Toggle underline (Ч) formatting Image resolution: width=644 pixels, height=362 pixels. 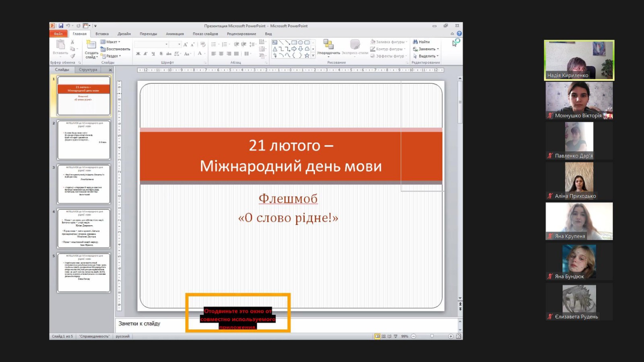click(153, 53)
